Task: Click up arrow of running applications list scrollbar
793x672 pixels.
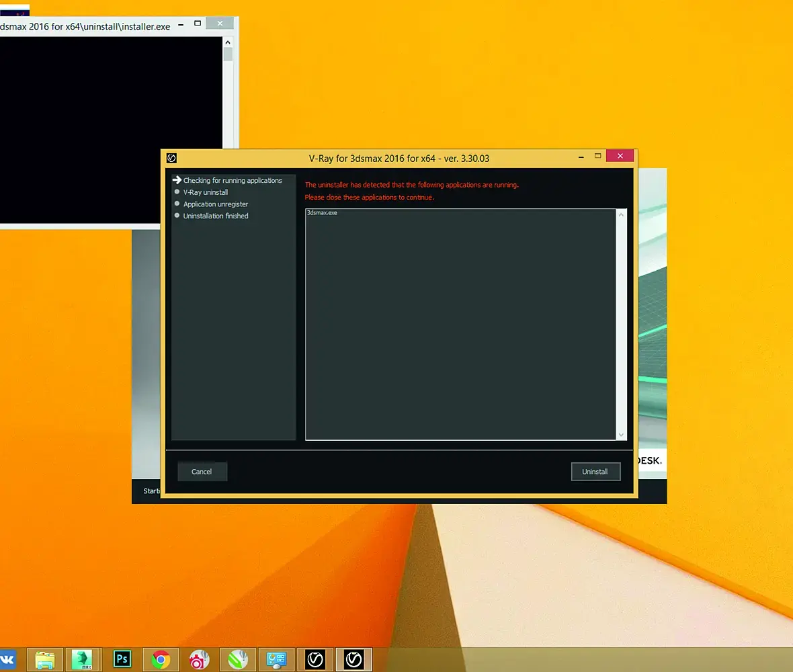Action: pyautogui.click(x=621, y=215)
